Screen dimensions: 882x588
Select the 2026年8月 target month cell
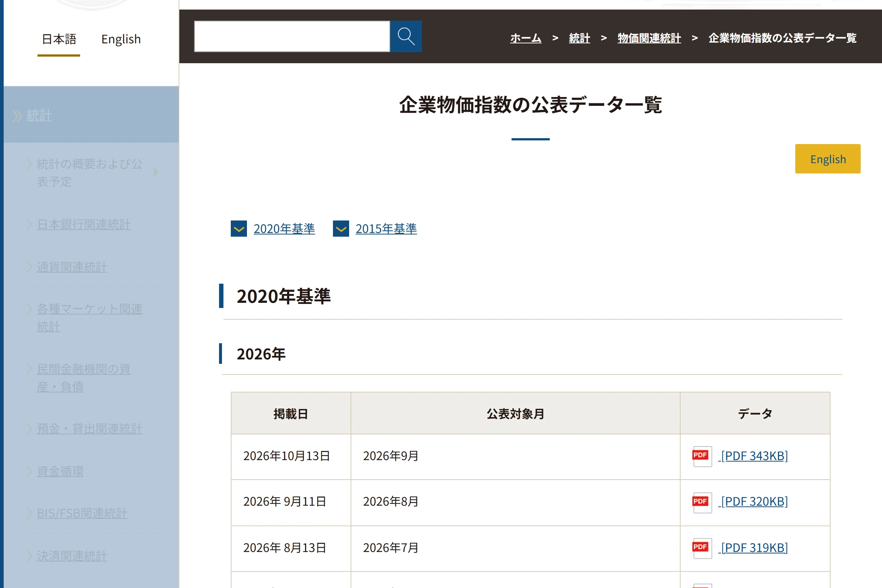point(516,502)
